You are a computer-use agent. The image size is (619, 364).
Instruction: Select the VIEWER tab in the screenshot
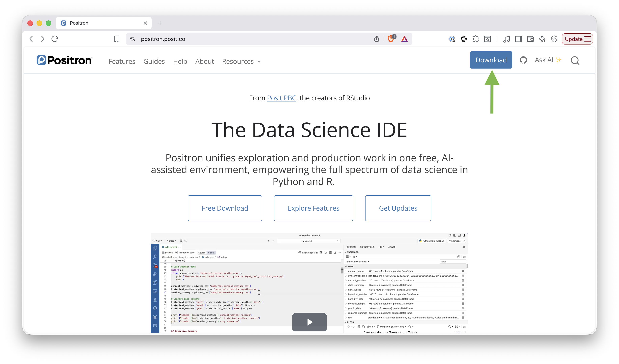392,247
